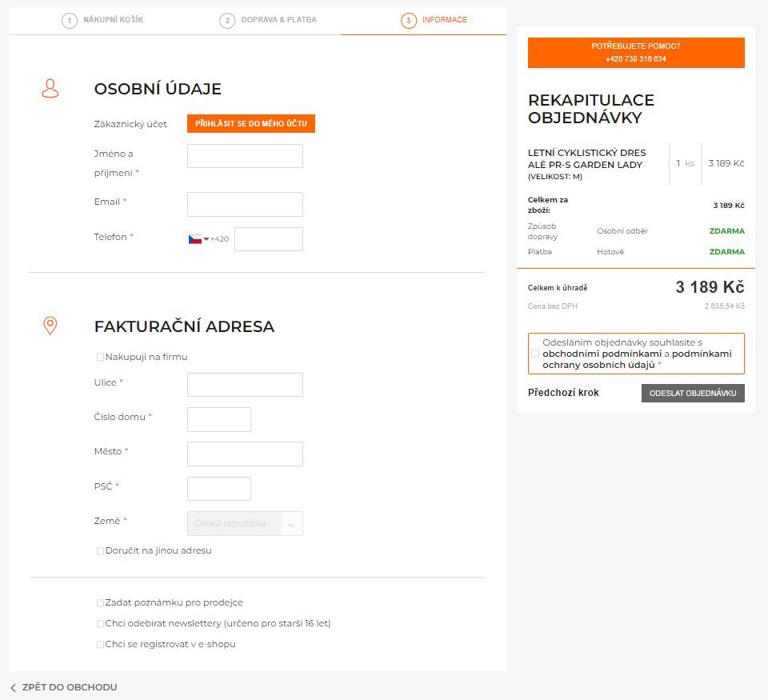This screenshot has width=768, height=700.
Task: Click the step 1 circle icon
Action: [70, 21]
